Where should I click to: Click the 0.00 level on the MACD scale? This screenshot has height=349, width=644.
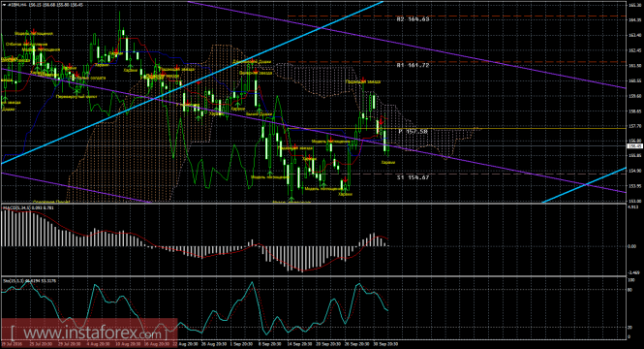(x=631, y=246)
